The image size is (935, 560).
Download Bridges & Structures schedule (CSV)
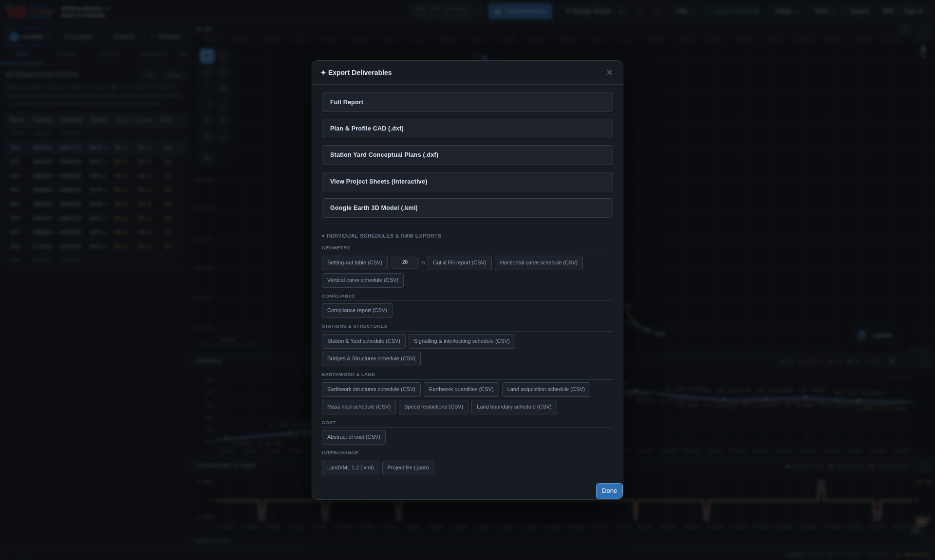pyautogui.click(x=371, y=359)
